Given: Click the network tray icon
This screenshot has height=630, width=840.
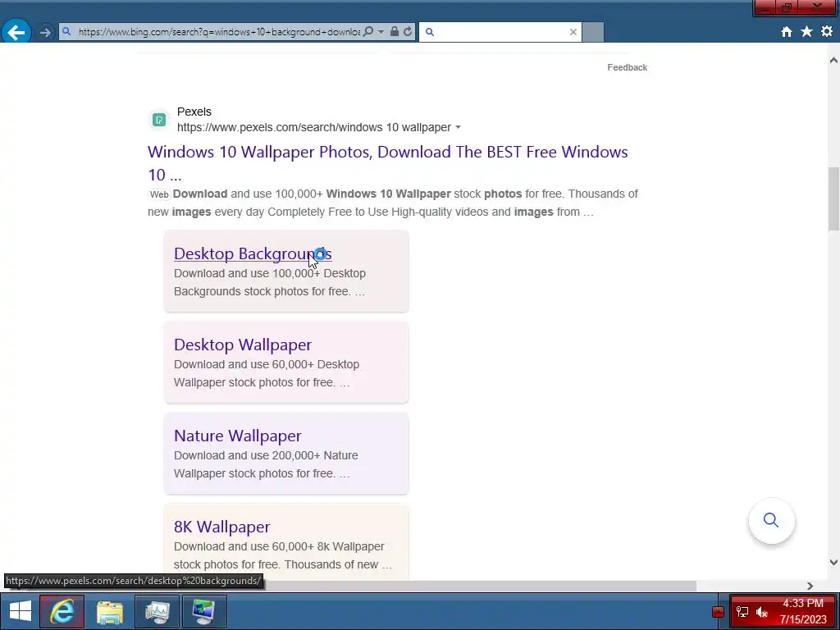Looking at the screenshot, I should [x=742, y=612].
